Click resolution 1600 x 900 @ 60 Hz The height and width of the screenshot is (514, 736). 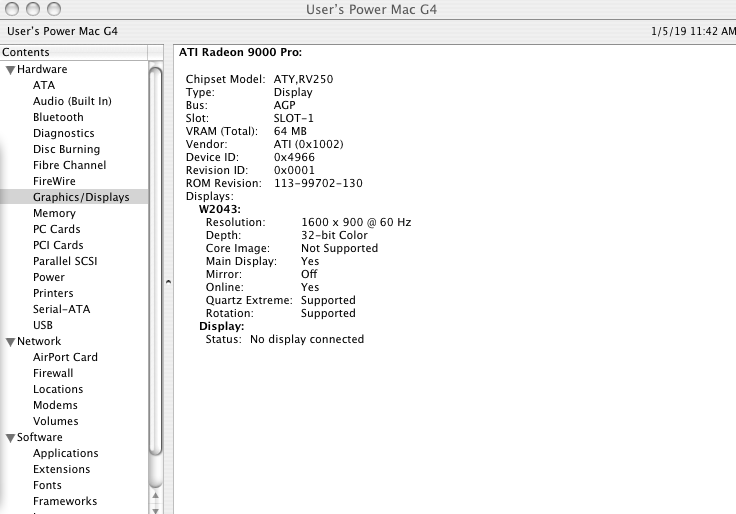pos(356,222)
